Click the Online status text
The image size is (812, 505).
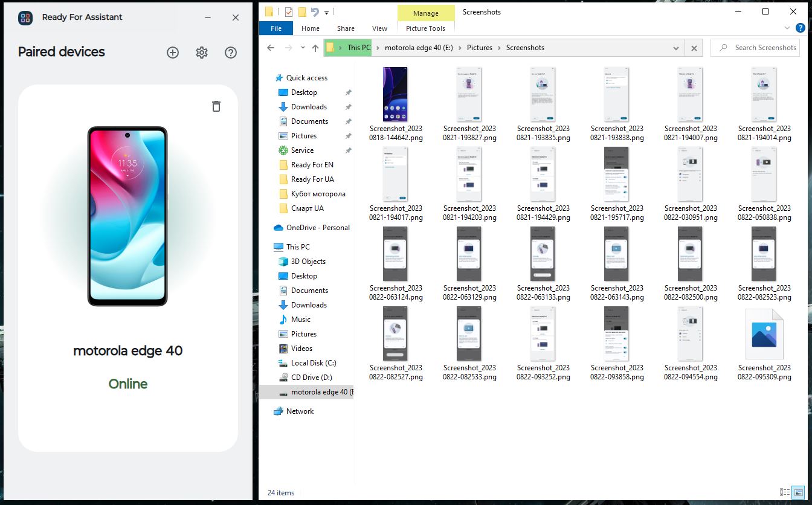(x=128, y=384)
